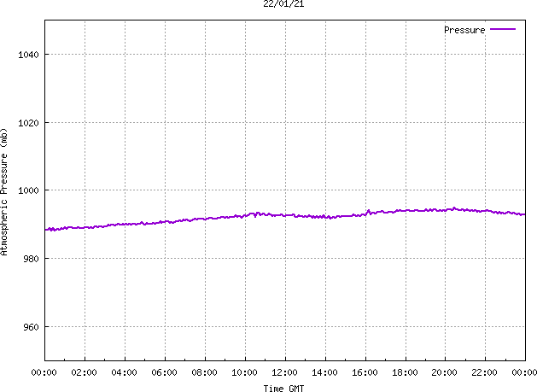Click the 12:00 time label
The width and height of the screenshot is (537, 392).
(x=284, y=372)
